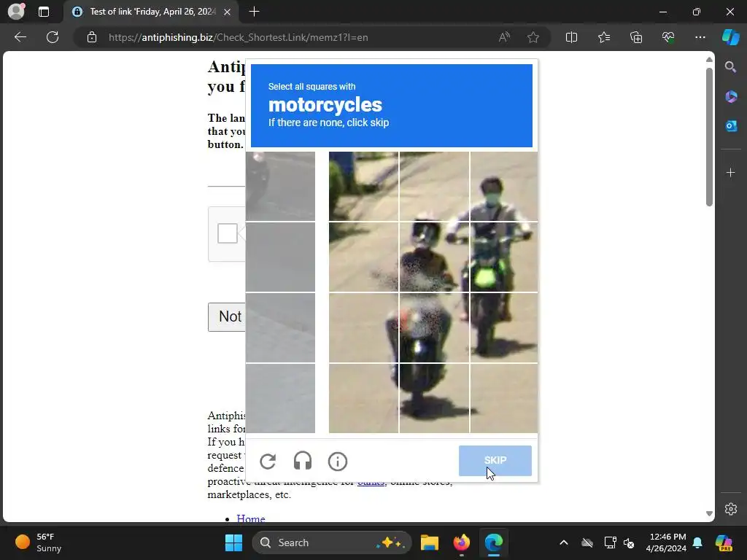747x560 pixels.
Task: Click scrollbar down arrow
Action: [709, 514]
